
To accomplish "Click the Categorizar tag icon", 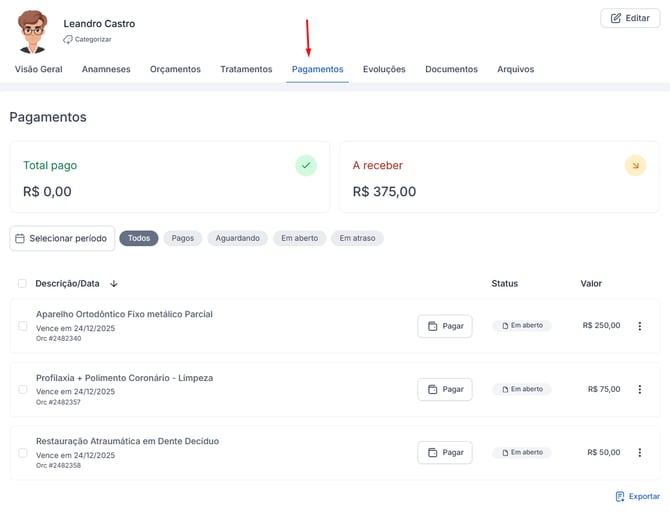I will tap(68, 40).
